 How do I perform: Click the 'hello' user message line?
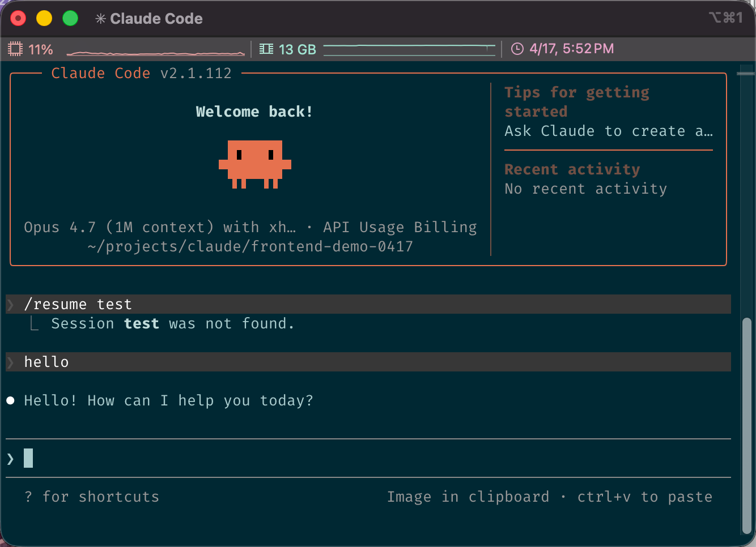[368, 362]
